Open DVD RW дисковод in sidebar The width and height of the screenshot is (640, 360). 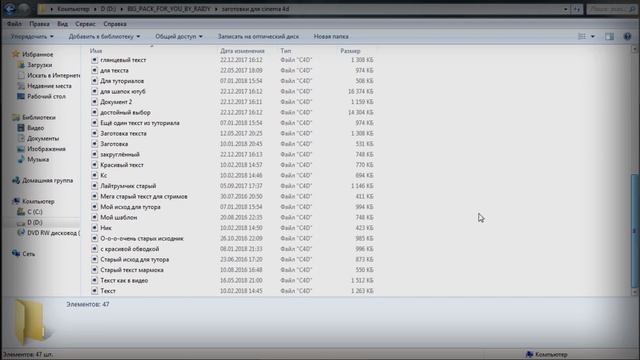[49, 233]
